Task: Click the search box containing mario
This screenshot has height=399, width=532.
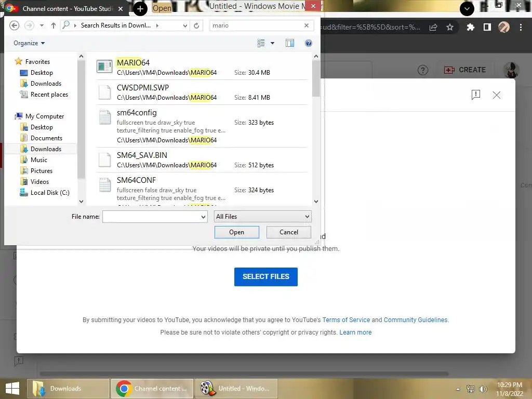Action: (256, 25)
